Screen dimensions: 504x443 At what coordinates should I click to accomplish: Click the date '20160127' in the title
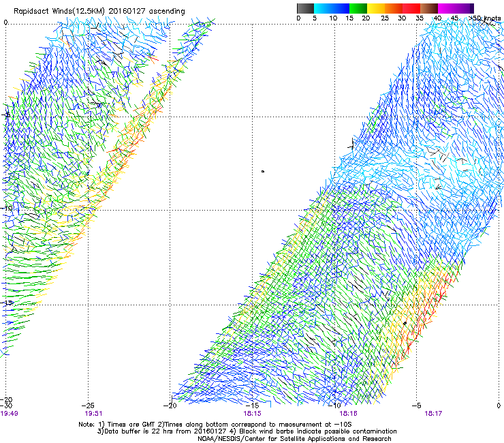click(x=127, y=11)
